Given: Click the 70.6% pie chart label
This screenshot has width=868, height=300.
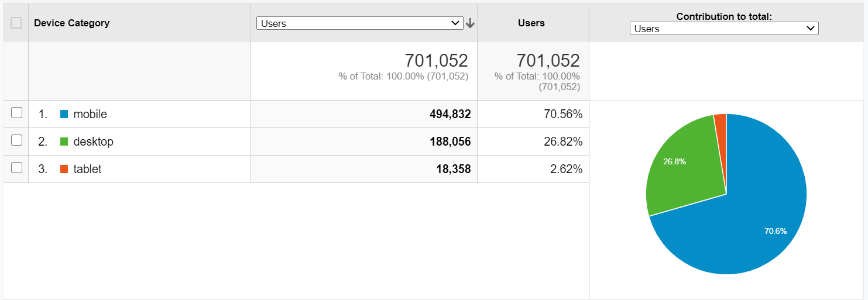Looking at the screenshot, I should pos(776,231).
